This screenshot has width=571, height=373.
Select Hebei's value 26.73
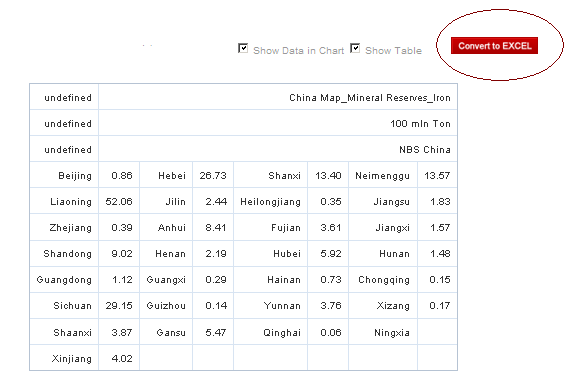[213, 175]
